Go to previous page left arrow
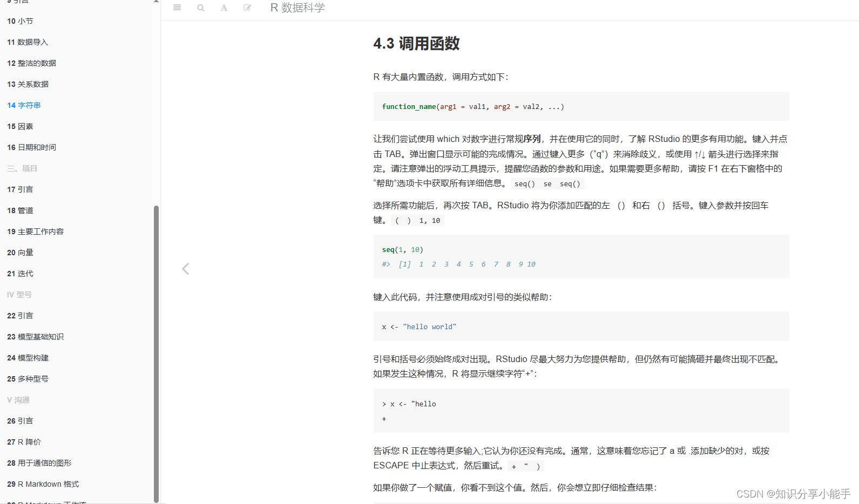Image resolution: width=859 pixels, height=504 pixels. click(186, 269)
